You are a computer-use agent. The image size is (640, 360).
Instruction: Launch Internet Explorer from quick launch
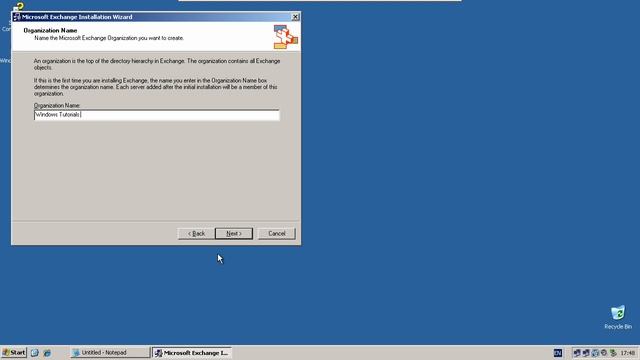[x=47, y=353]
